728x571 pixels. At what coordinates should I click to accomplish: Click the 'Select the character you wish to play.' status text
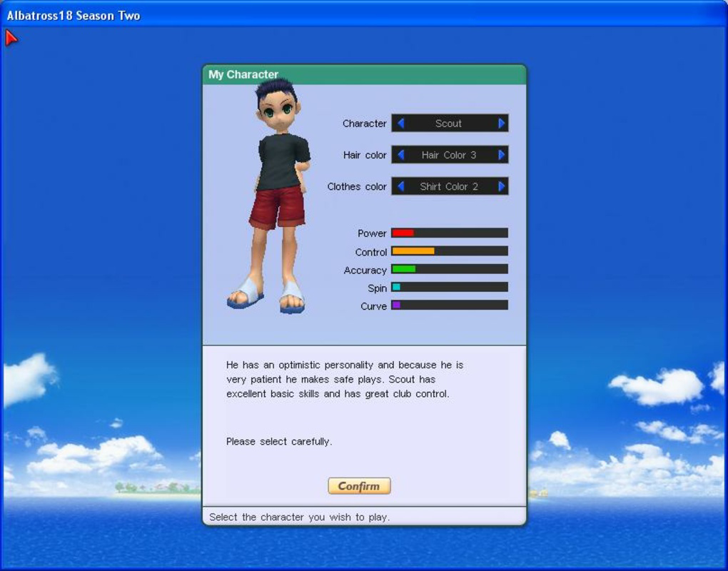[300, 517]
